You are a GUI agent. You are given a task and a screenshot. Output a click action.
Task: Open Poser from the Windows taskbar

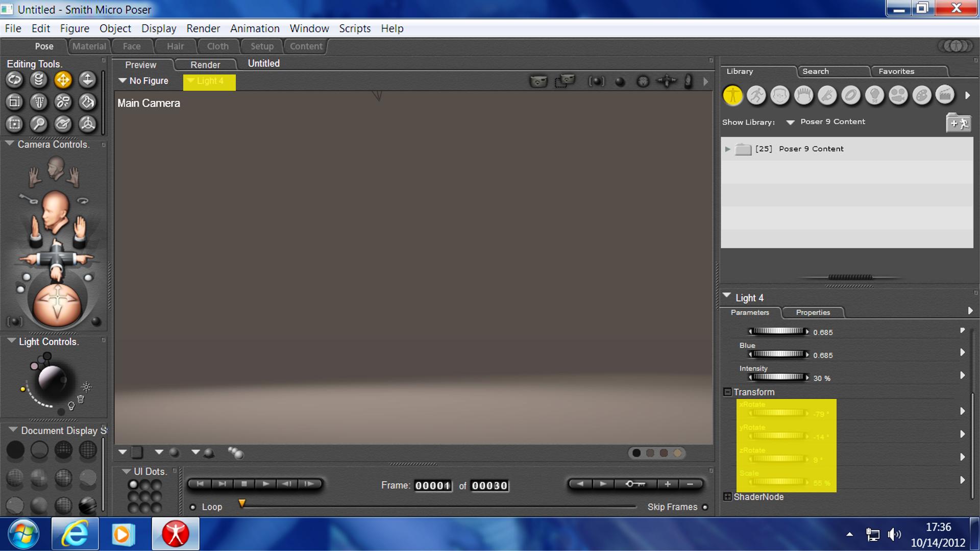pos(175,534)
